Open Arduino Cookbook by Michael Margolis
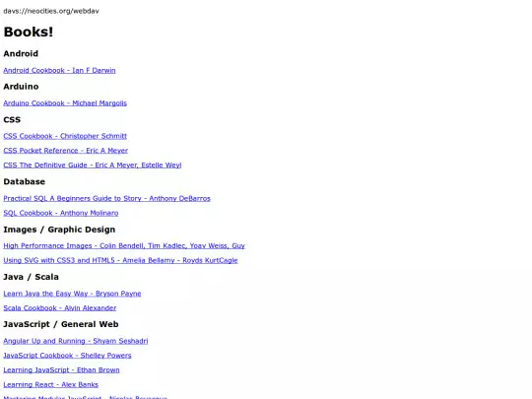This screenshot has width=532, height=399. point(65,103)
